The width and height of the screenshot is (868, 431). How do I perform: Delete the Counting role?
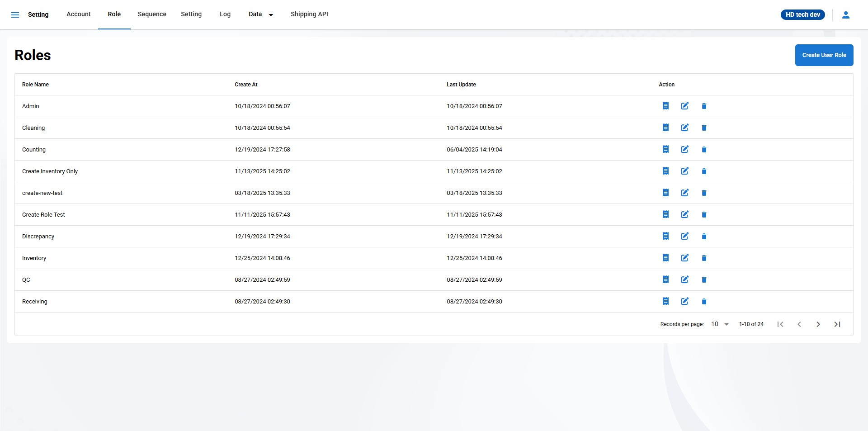tap(703, 150)
